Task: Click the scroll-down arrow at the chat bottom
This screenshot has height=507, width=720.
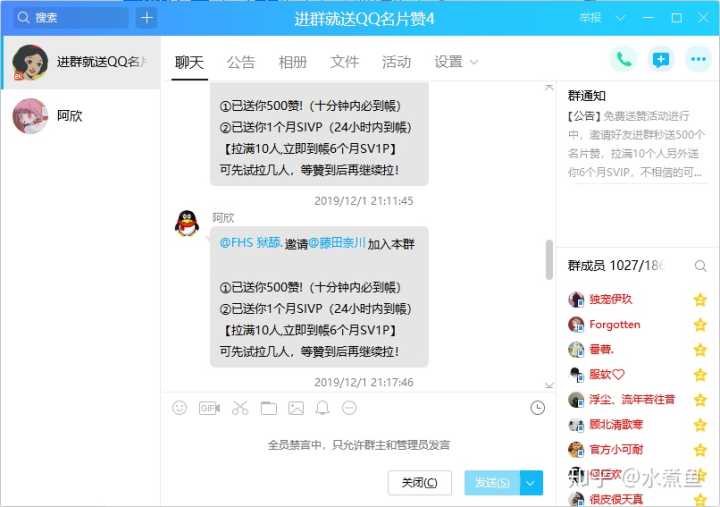Action: click(x=549, y=385)
